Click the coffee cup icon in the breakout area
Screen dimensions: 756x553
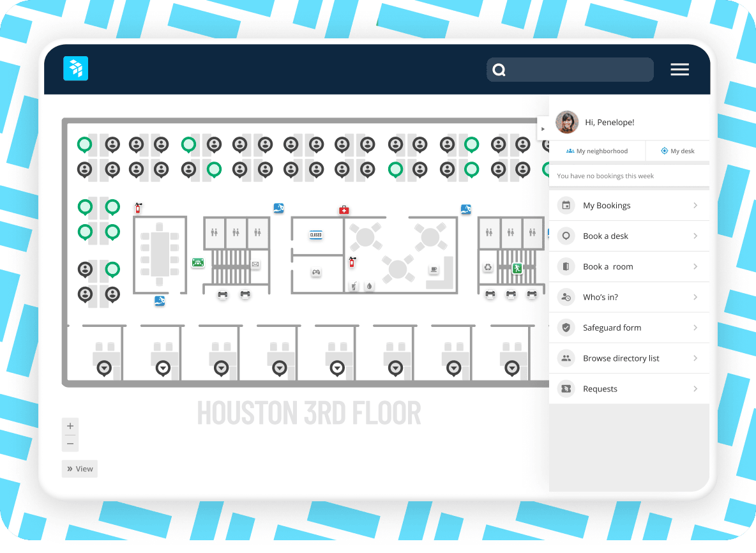coord(434,269)
